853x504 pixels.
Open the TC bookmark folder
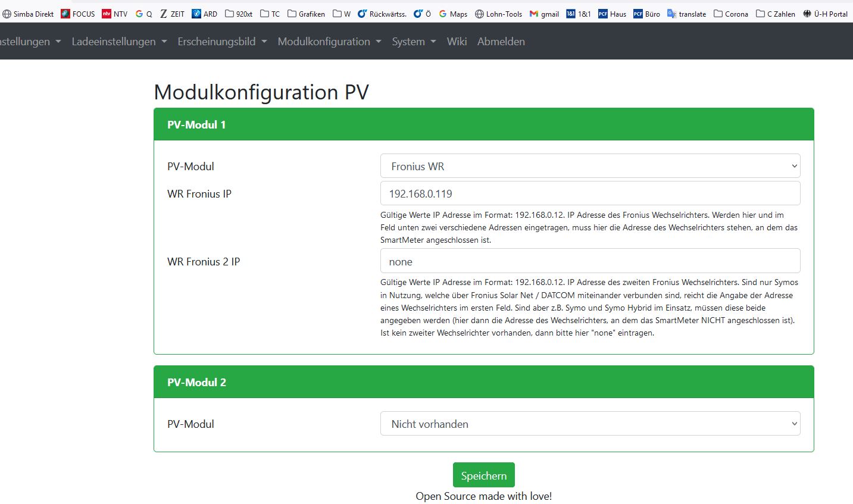click(270, 14)
